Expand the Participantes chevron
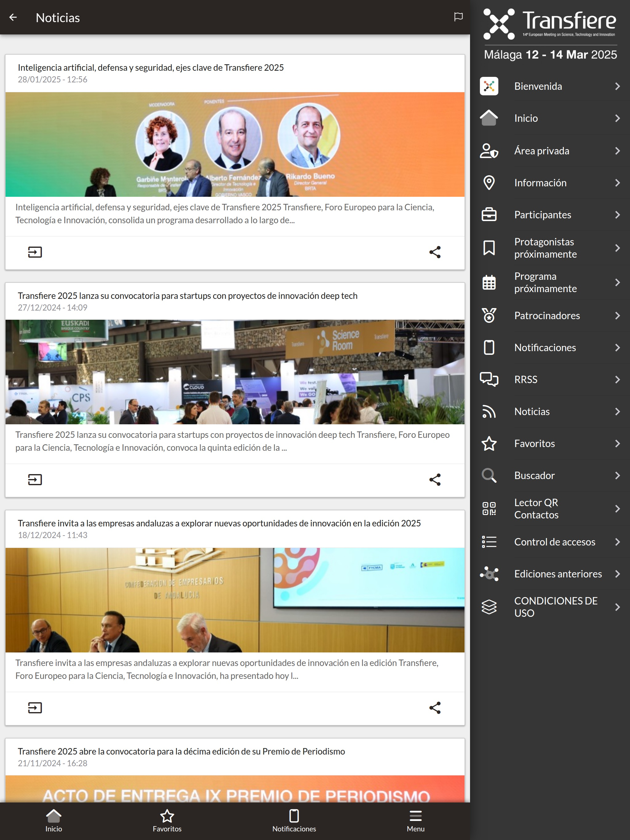This screenshot has width=630, height=840. [617, 215]
